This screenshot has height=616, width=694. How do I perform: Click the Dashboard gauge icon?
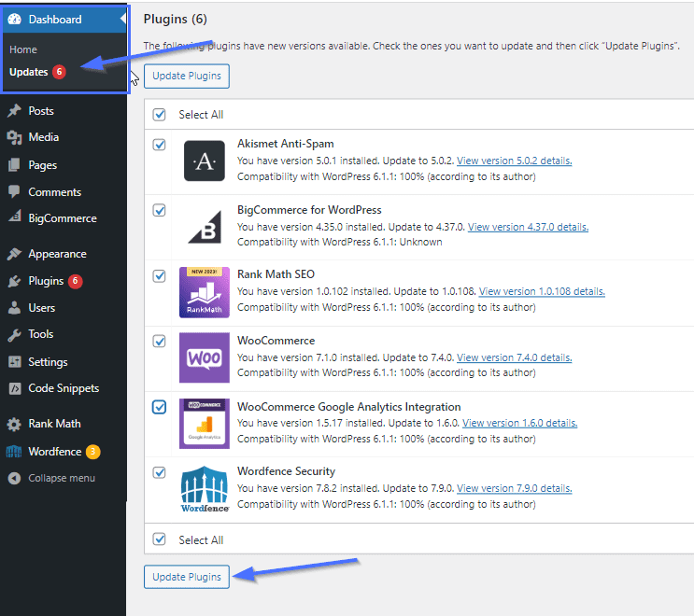tap(15, 19)
